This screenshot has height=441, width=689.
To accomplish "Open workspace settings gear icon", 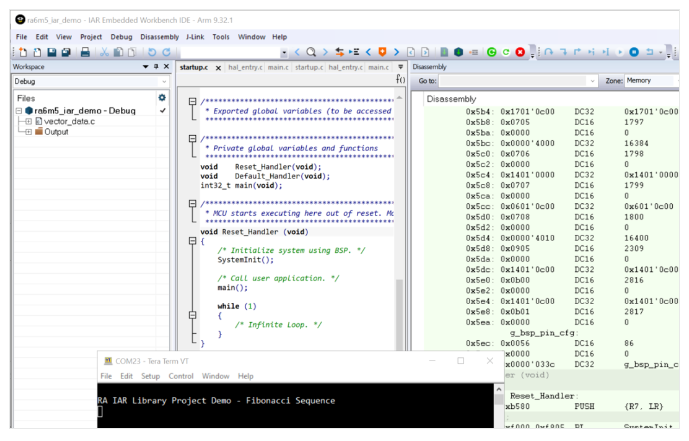I will point(162,98).
